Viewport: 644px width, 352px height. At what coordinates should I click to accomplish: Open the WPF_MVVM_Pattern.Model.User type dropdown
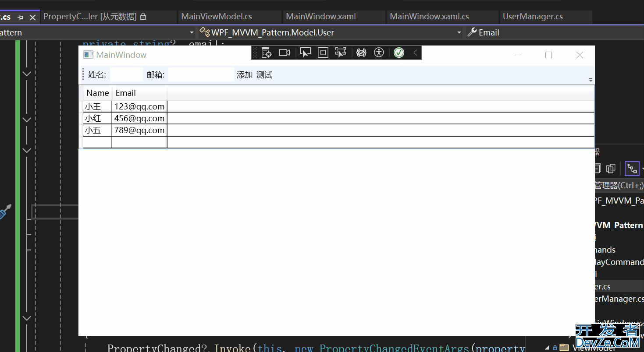tap(331, 32)
